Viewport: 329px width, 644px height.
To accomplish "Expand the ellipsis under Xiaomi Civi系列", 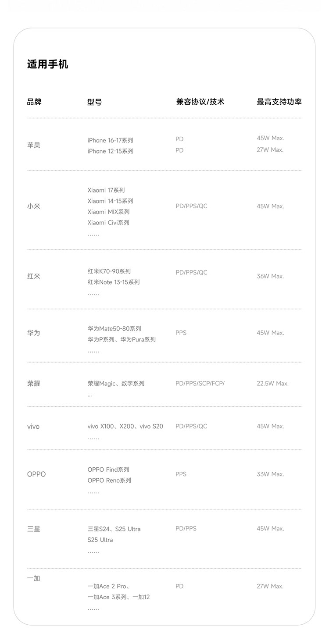I will (93, 235).
